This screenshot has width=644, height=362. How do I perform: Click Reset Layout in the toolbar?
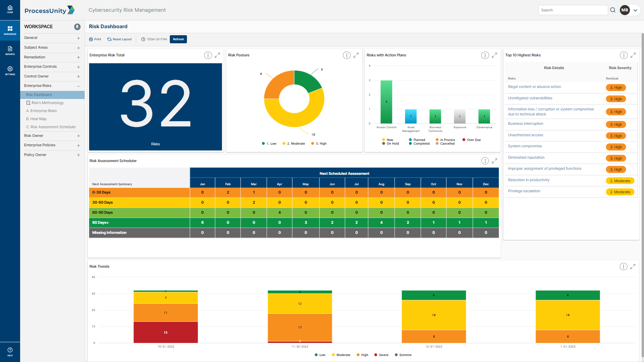click(119, 39)
